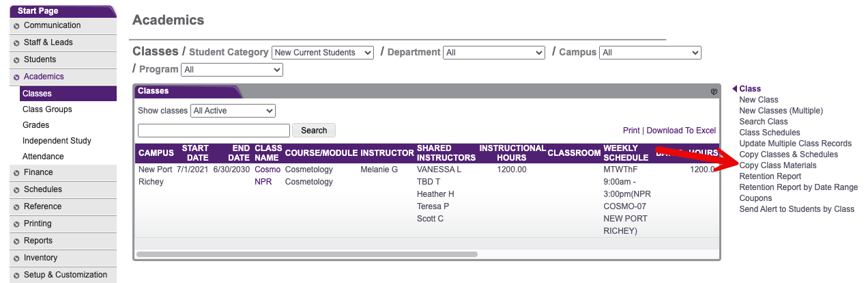Select Class Groups in the sidebar
Viewport: 868px width, 283px height.
pos(47,109)
